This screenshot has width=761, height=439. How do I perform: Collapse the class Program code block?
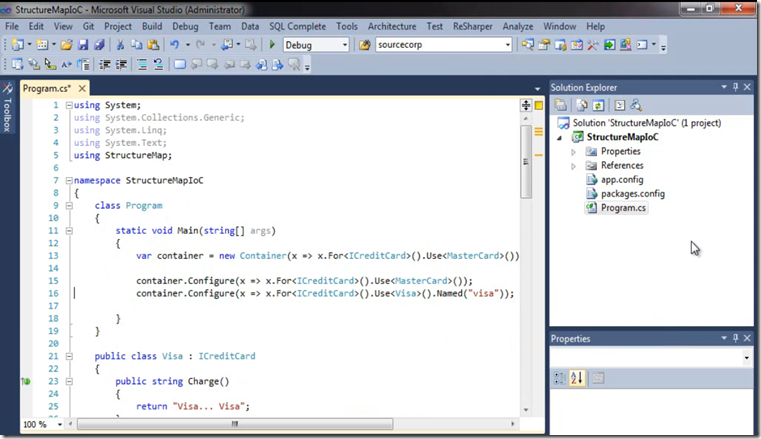[69, 206]
